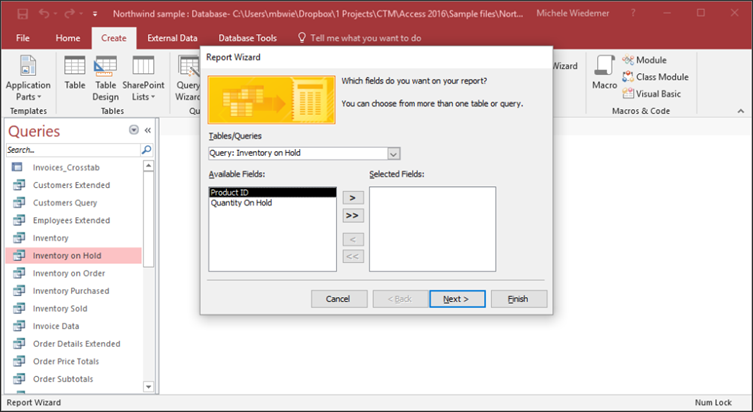Click the Table Design icon
Screen dimensions: 753x412
(x=106, y=78)
